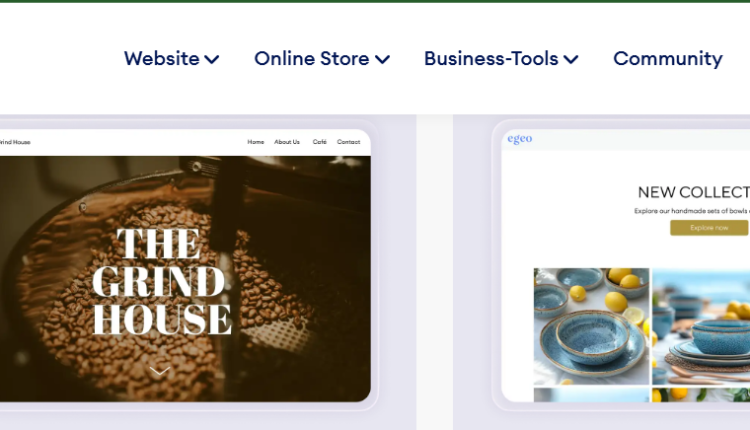Go to the Community page
The image size is (750, 430).
coord(668,59)
